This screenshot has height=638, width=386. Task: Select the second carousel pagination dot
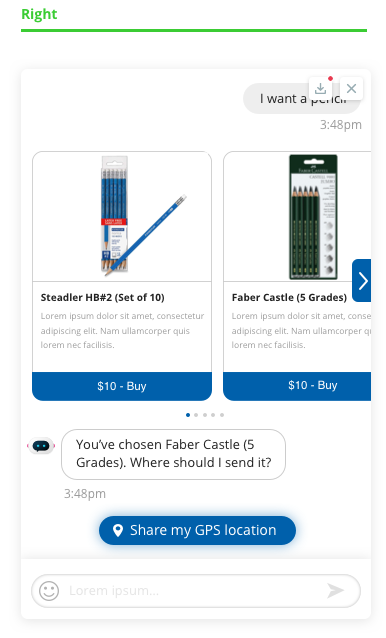point(196,415)
